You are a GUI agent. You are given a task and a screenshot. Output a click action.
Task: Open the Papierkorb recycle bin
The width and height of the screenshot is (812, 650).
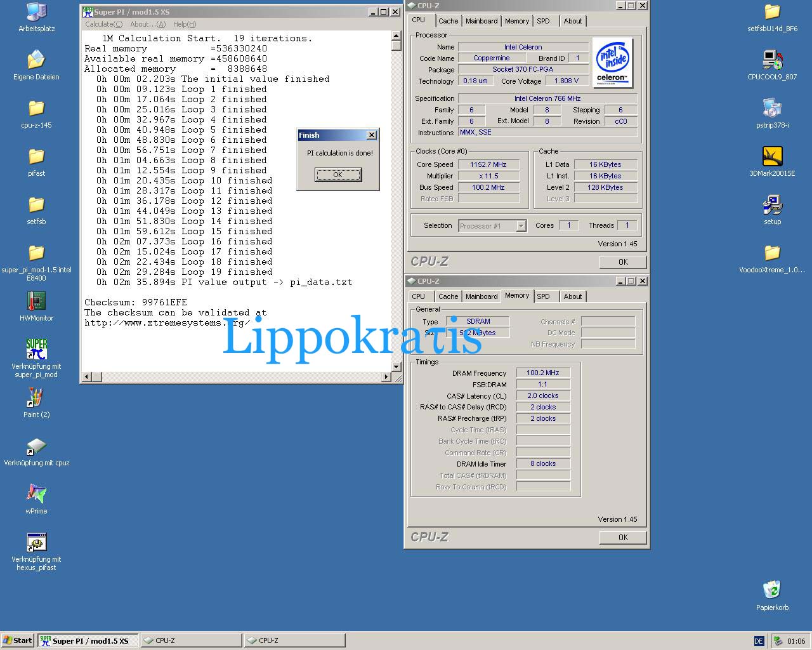click(x=772, y=590)
